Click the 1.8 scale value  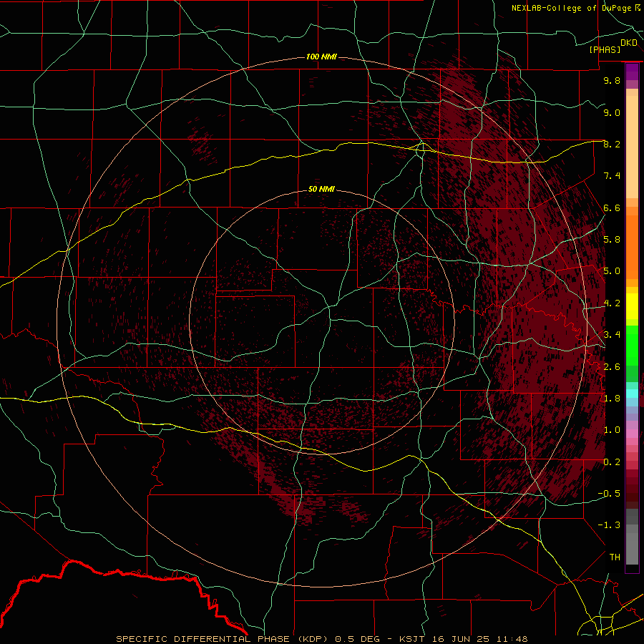612,399
